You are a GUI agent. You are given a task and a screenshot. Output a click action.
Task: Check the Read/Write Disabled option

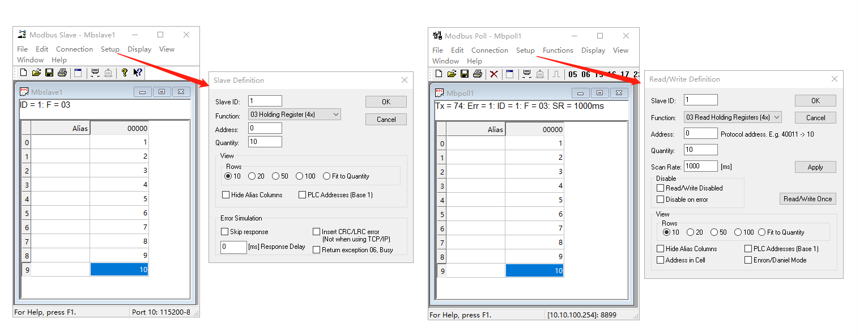[661, 188]
